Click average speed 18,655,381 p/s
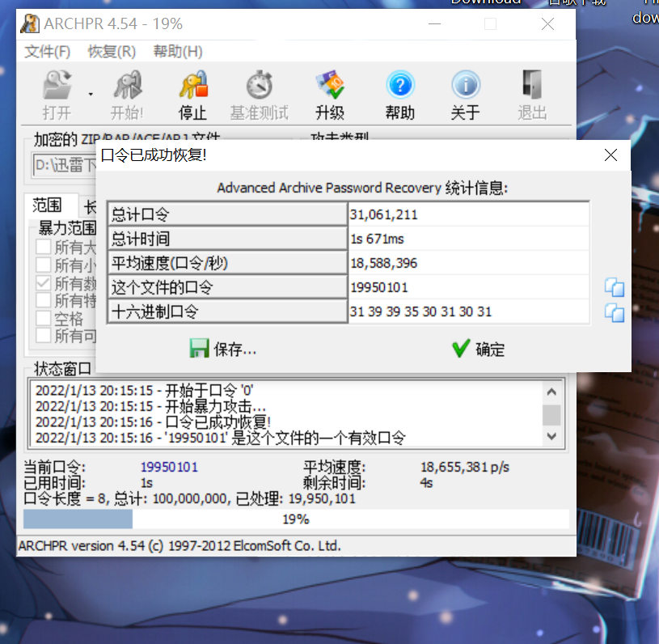Screen dimensions: 659x644 (465, 467)
